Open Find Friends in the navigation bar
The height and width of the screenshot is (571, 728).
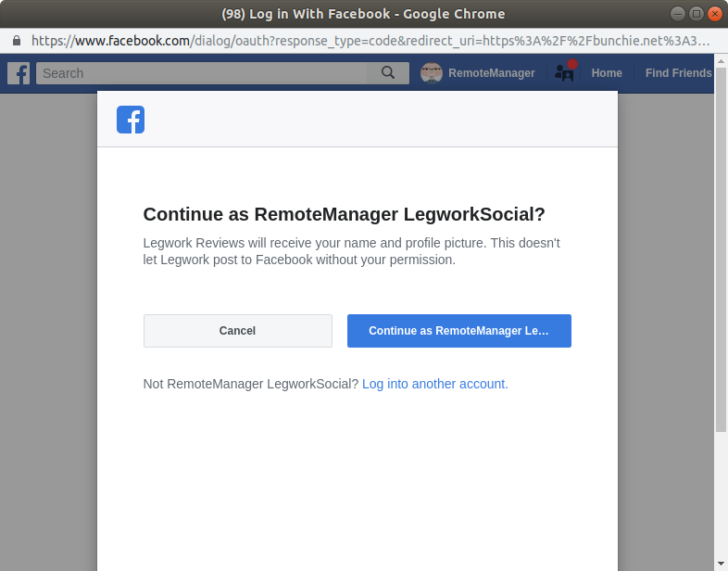678,73
